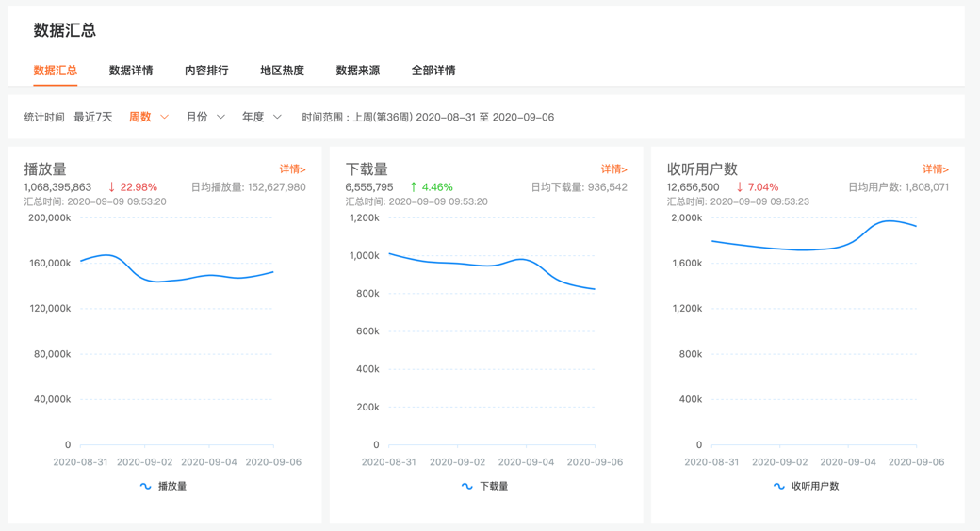Viewport: 980px width, 531px height.
Task: Select the 数据来源 tab
Action: coord(357,71)
